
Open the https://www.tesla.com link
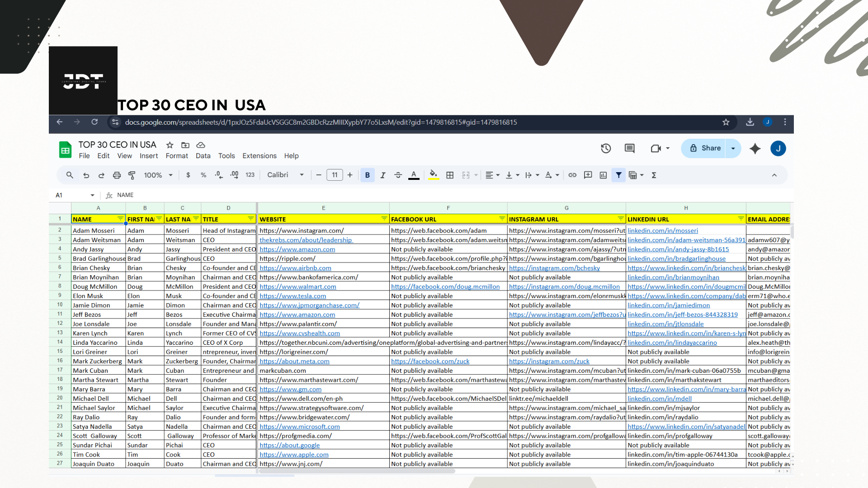tap(292, 296)
